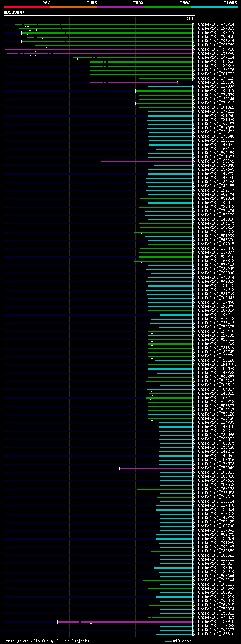Click label UniRef100_B0P2Y1
The width and height of the screenshot is (241, 644).
coord(216,315)
